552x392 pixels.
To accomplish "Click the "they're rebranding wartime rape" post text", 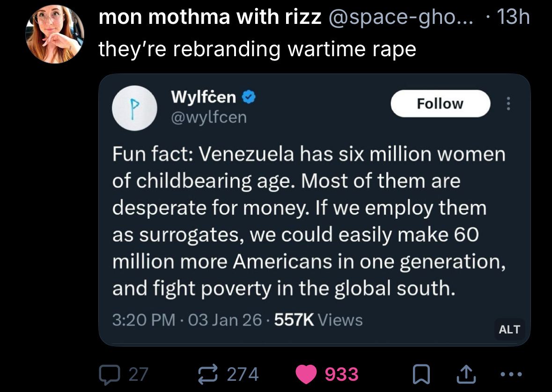I will click(x=257, y=49).
